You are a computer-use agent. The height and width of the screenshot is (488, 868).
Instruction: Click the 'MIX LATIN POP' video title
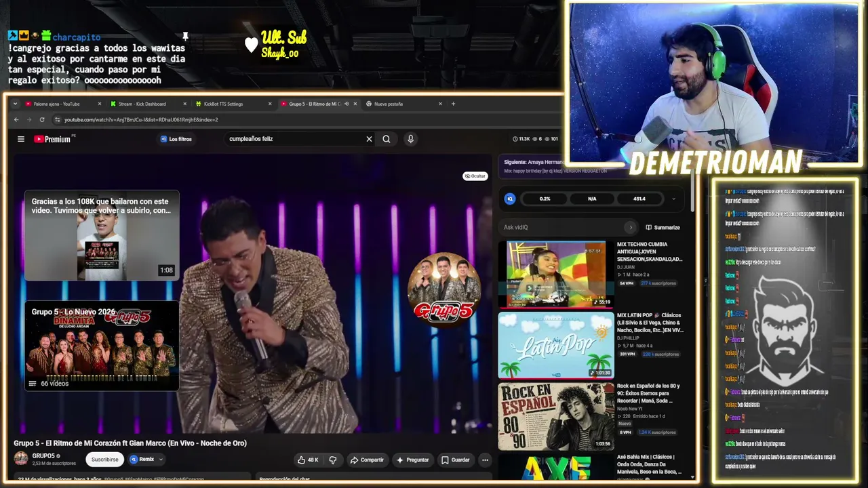click(650, 323)
